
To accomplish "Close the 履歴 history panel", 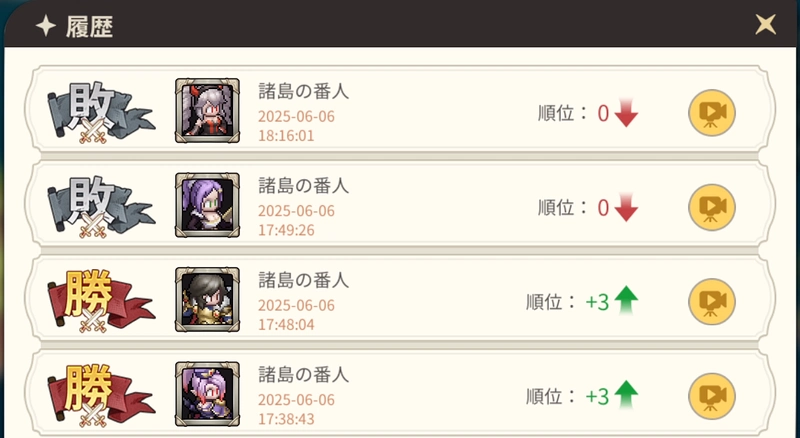I will coord(765,24).
